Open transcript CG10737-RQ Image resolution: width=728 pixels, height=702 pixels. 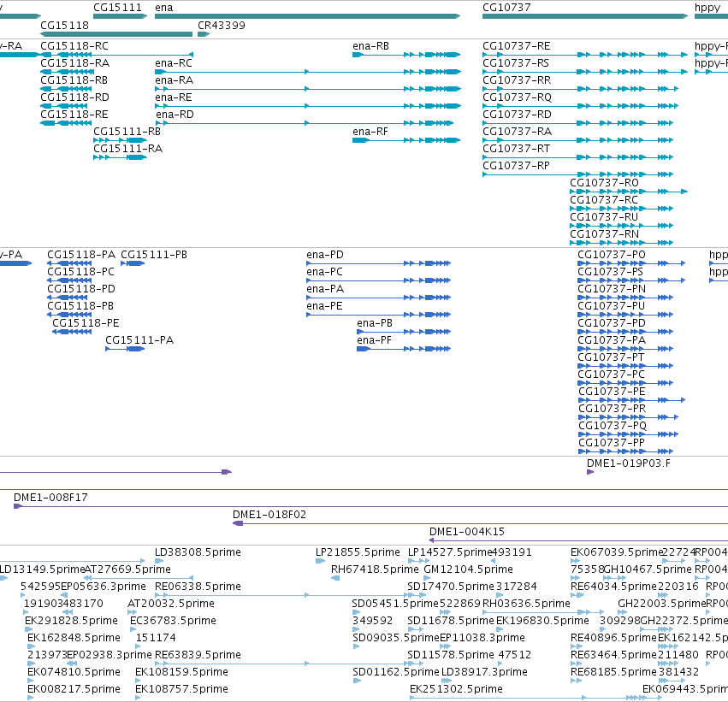pyautogui.click(x=518, y=97)
